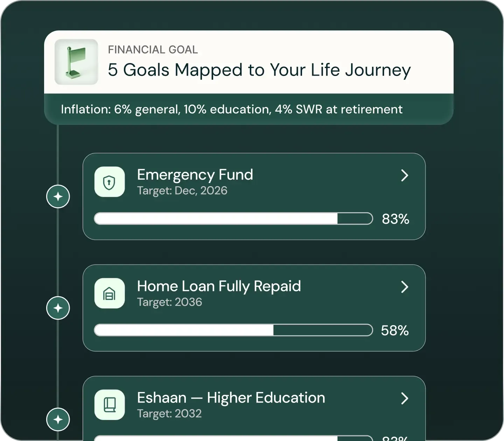Image resolution: width=504 pixels, height=441 pixels.
Task: Click the 5 Goals Mapped heading
Action: point(259,70)
